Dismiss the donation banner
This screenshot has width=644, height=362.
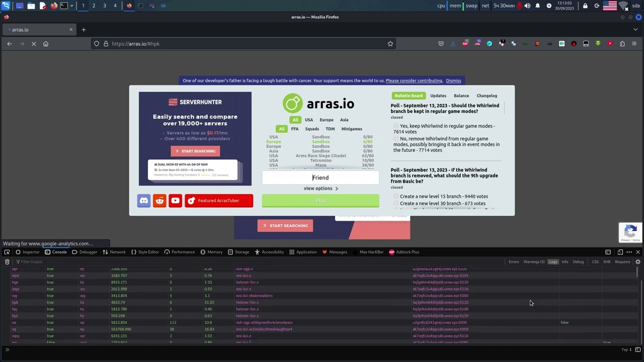click(x=453, y=80)
